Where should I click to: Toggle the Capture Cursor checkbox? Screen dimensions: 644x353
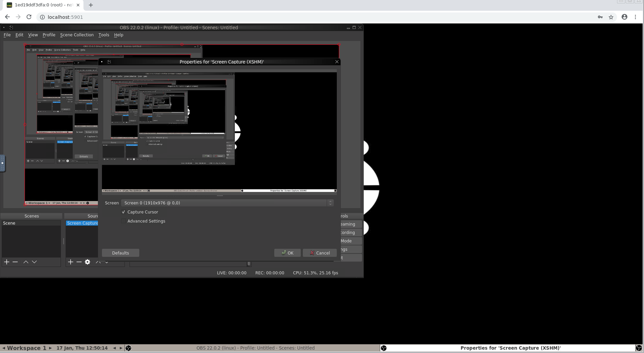(123, 212)
